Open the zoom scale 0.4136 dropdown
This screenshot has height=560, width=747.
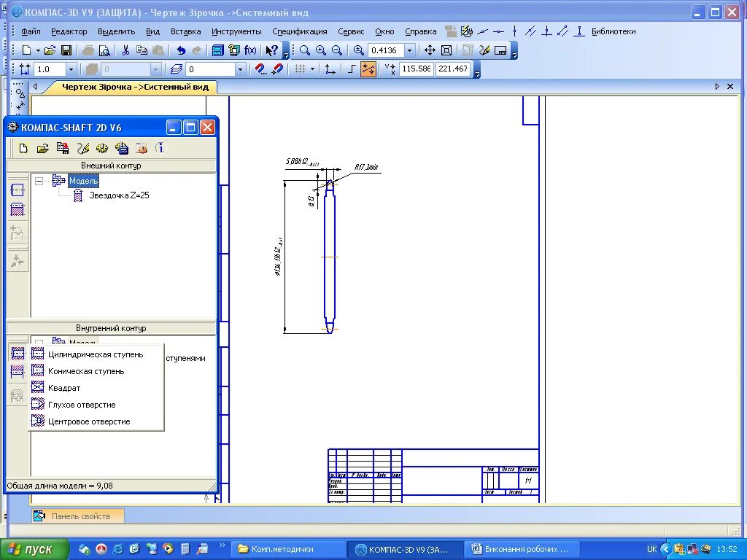(409, 50)
